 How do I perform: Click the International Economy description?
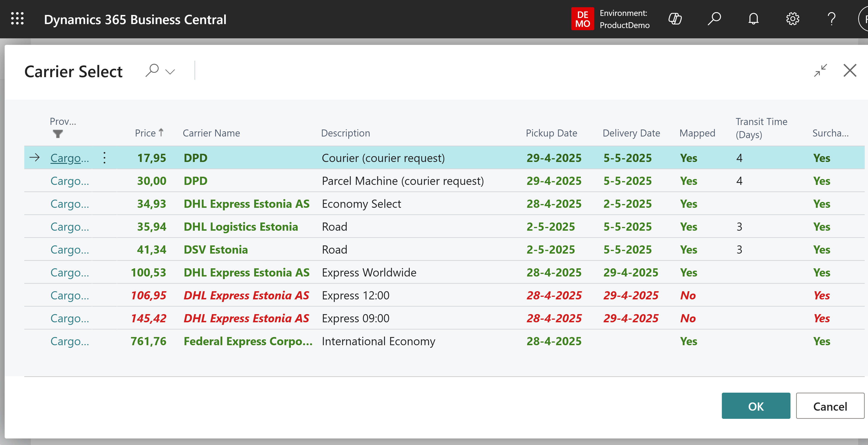(x=378, y=341)
